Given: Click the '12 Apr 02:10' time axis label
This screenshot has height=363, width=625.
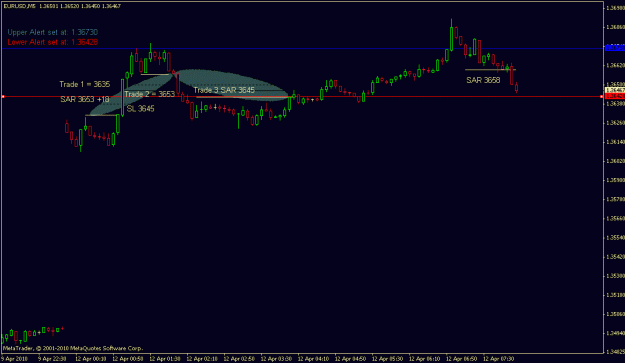Looking at the screenshot, I should [202, 359].
